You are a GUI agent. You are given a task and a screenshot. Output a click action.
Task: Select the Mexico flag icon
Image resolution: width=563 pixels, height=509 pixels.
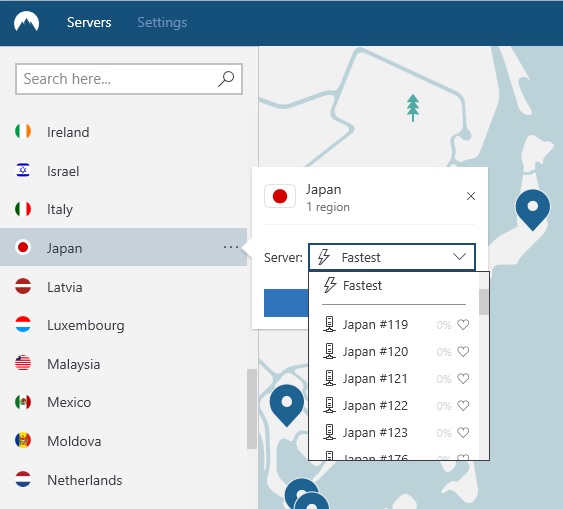tap(23, 402)
